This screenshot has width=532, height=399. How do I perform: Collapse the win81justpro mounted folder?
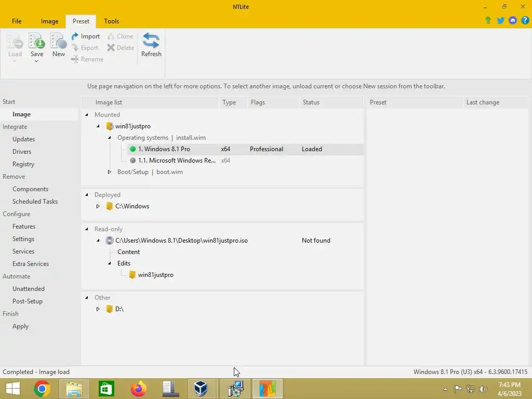pos(98,126)
